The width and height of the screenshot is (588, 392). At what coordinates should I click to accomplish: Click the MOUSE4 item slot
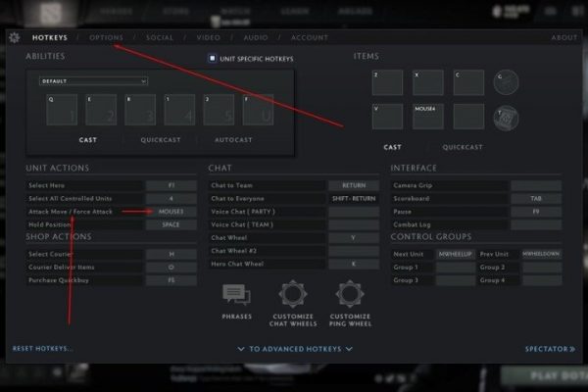point(428,118)
